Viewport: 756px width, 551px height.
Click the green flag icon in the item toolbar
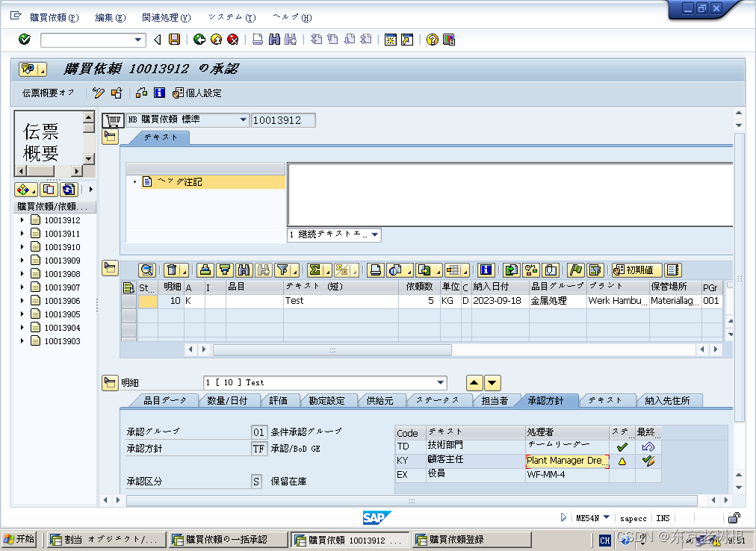pyautogui.click(x=576, y=270)
